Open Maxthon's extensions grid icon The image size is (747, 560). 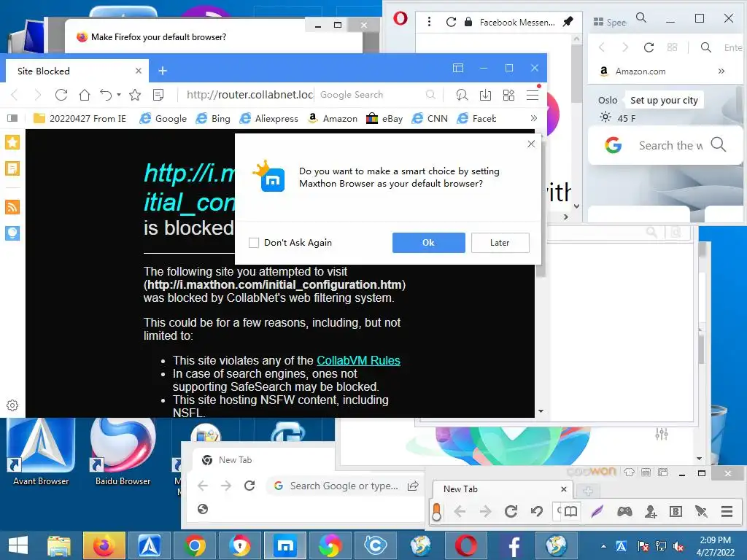(x=508, y=95)
